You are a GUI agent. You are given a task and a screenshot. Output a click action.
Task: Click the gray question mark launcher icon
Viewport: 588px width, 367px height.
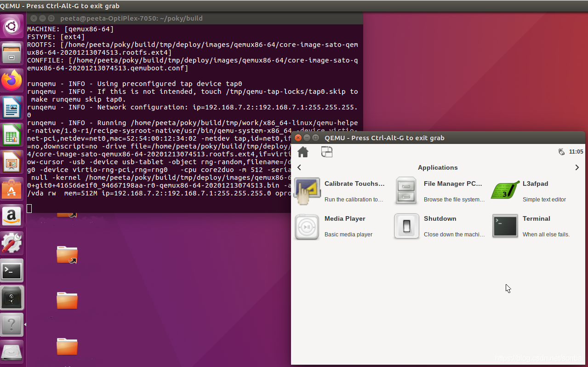[x=12, y=325]
